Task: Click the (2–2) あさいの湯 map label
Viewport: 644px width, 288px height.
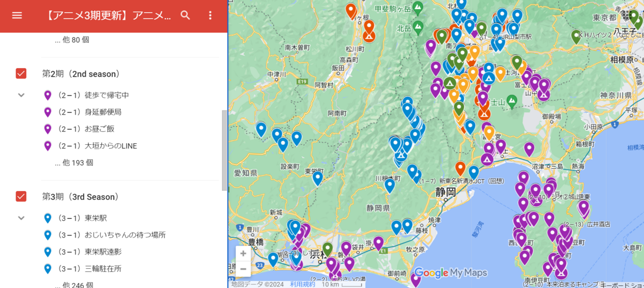Action: [x=338, y=279]
